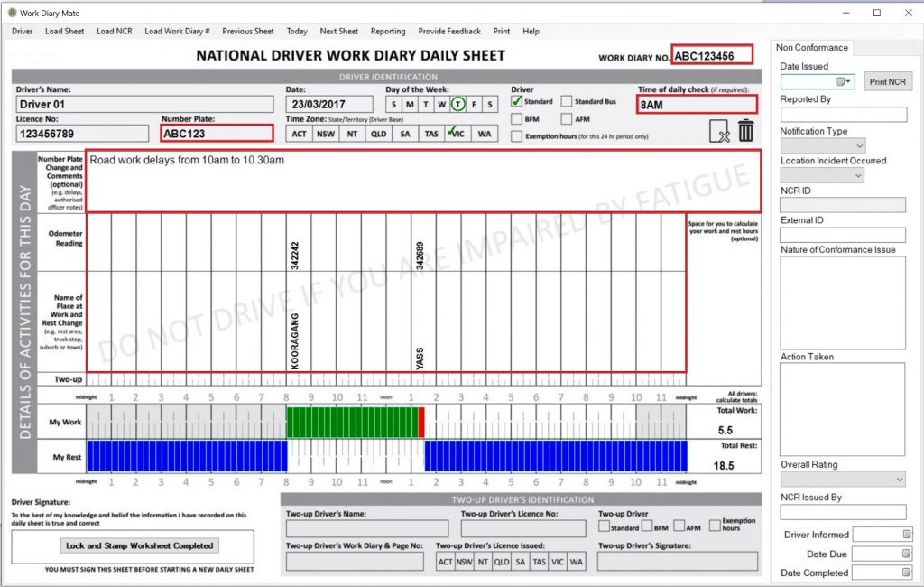Click the Number Plate field showing ABC123
924x587 pixels.
[x=215, y=133]
